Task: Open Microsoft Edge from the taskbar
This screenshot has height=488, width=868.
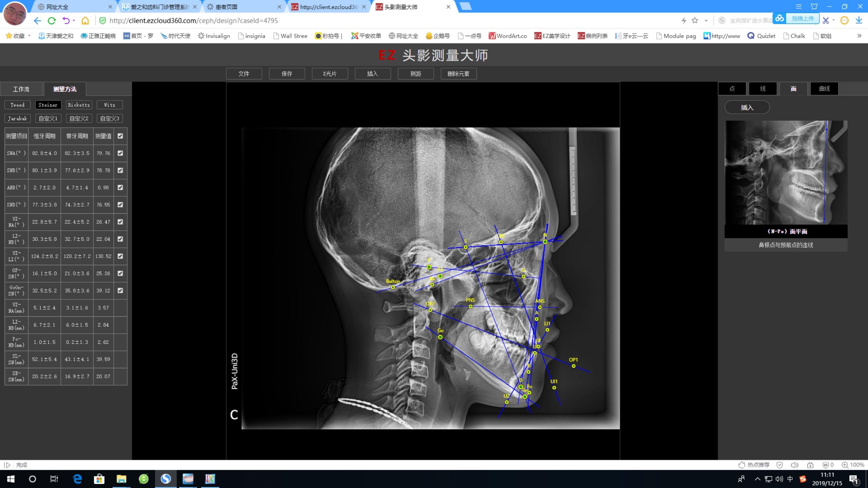Action: click(78, 479)
